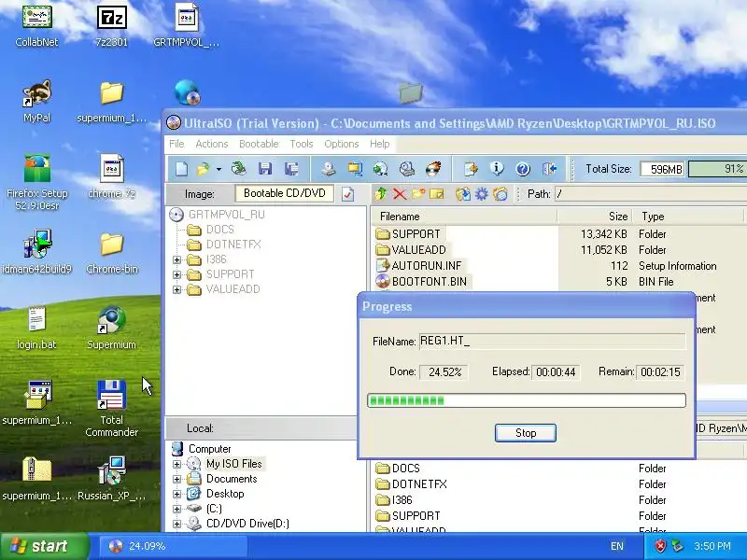This screenshot has width=747, height=560.
Task: Click the Exit door icon in toolbar
Action: point(549,169)
